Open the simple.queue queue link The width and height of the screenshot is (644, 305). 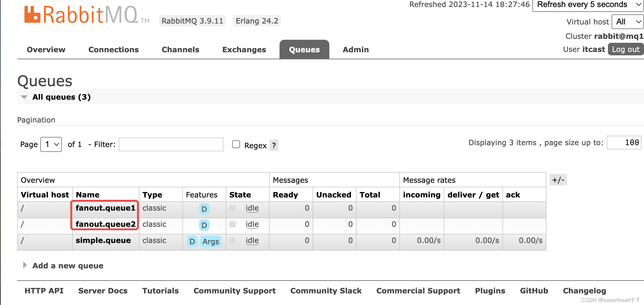point(103,240)
